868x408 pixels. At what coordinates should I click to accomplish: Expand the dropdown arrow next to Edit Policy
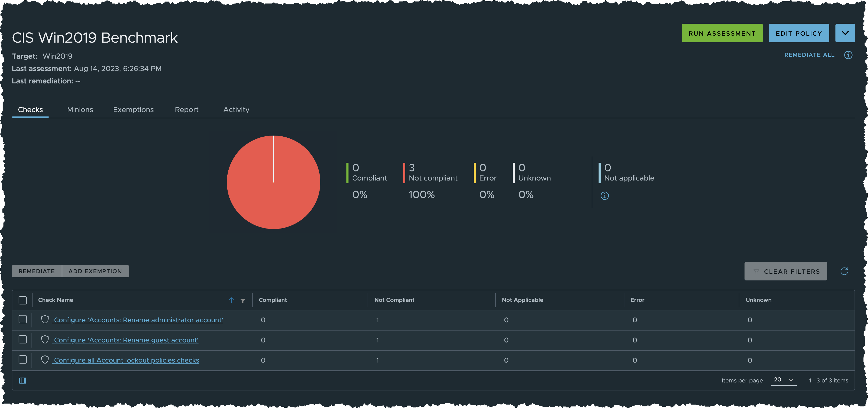845,33
